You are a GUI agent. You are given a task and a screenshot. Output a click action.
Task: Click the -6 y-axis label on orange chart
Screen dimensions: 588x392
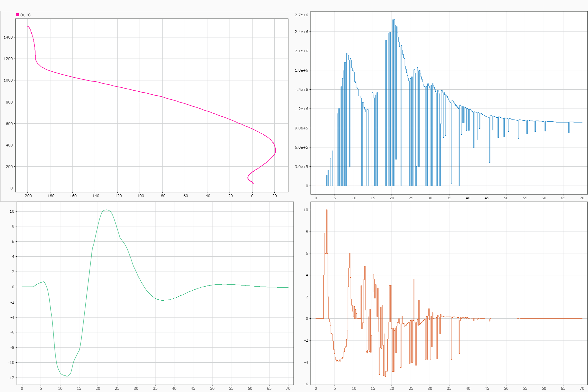coord(306,384)
